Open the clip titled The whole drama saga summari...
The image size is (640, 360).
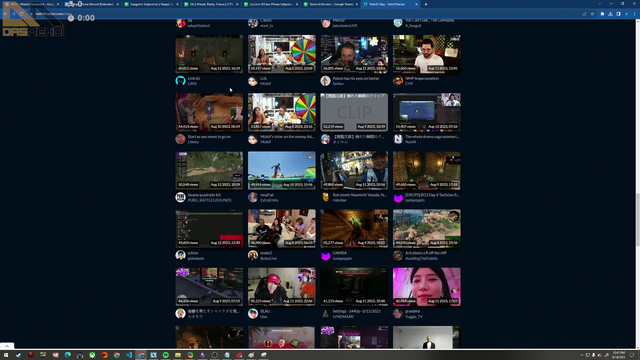click(x=432, y=137)
